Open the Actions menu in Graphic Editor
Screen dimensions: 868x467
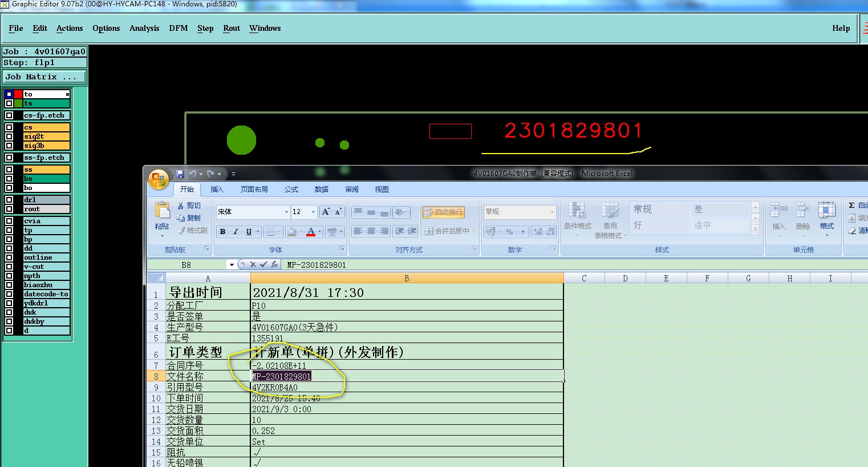click(x=70, y=28)
